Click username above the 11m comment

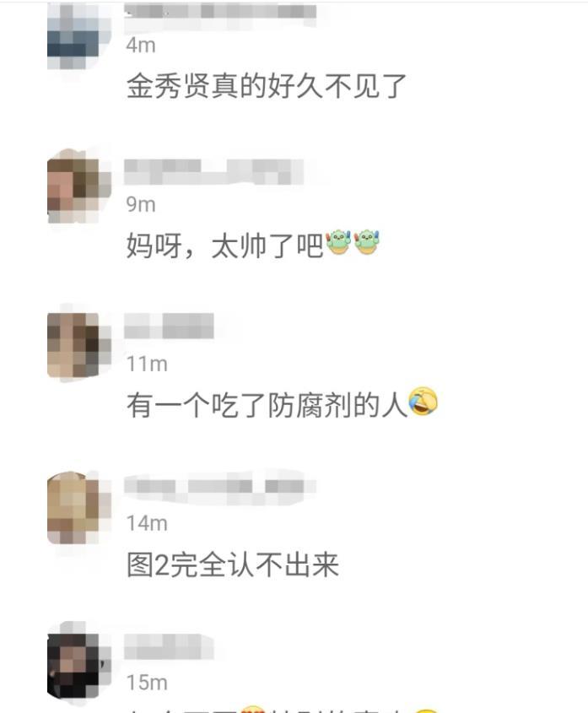pos(169,326)
